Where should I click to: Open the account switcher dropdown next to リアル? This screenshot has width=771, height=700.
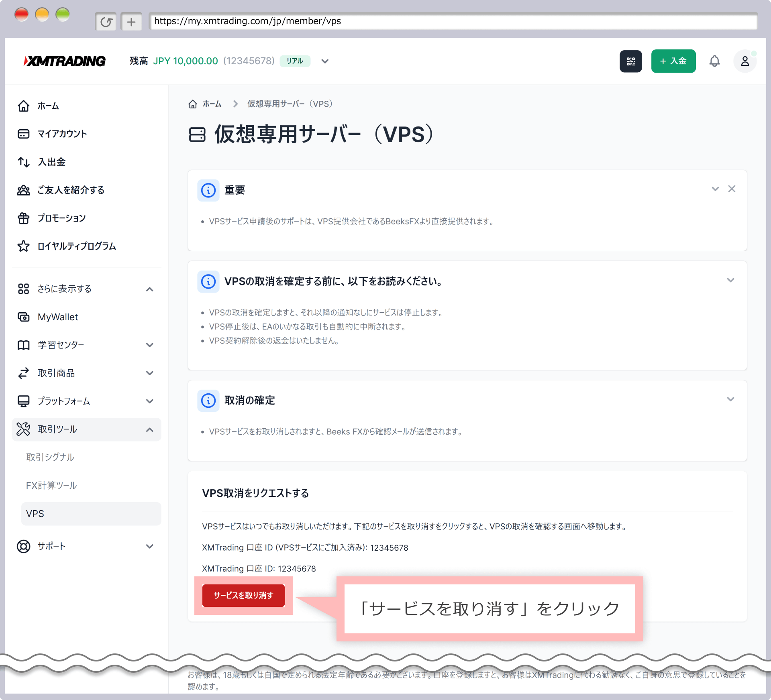click(x=324, y=61)
